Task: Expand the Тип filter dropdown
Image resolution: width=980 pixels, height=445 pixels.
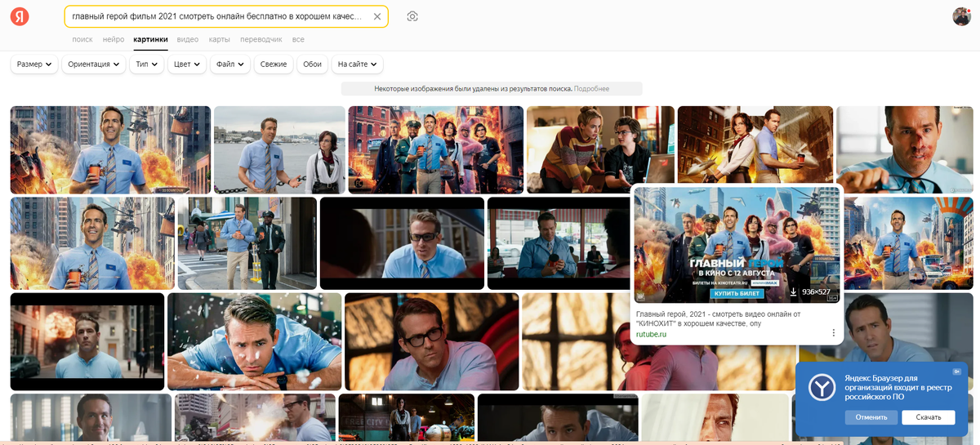Action: pyautogui.click(x=147, y=65)
